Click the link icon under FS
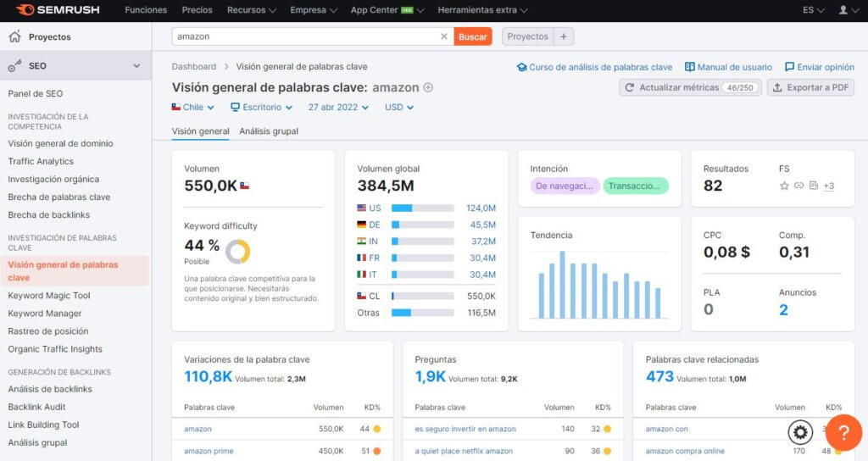Image resolution: width=868 pixels, height=461 pixels. (798, 186)
